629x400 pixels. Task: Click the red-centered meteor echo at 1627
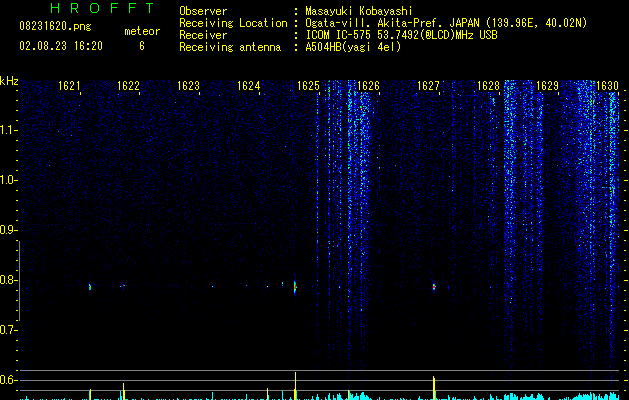434,287
